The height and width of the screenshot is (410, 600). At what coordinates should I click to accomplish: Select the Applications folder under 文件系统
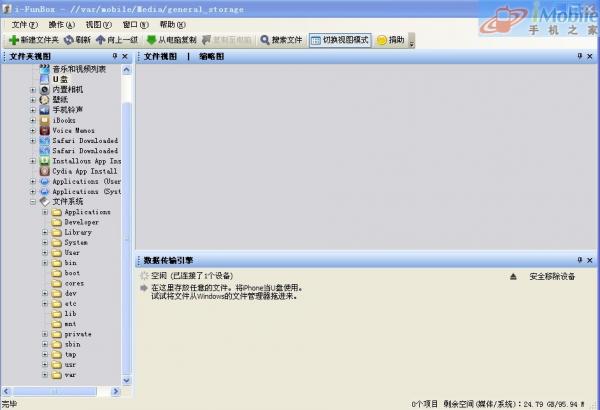[x=88, y=212]
